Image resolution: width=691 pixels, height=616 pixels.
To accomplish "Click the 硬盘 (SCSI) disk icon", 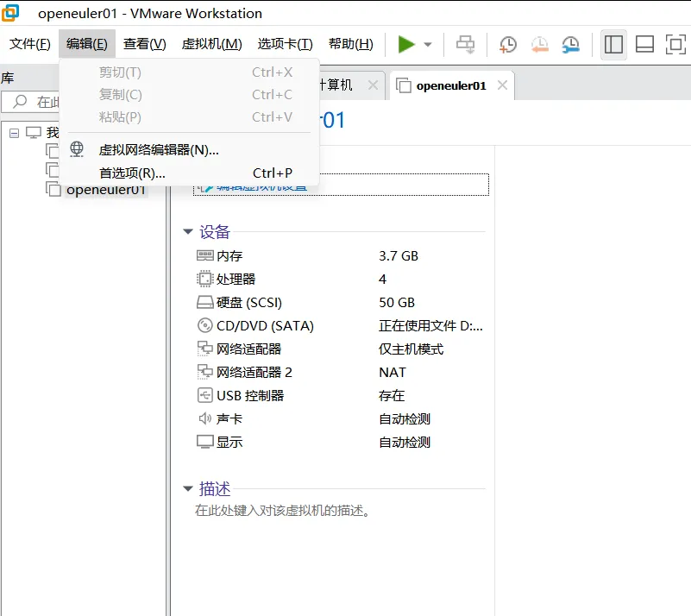I will 205,302.
